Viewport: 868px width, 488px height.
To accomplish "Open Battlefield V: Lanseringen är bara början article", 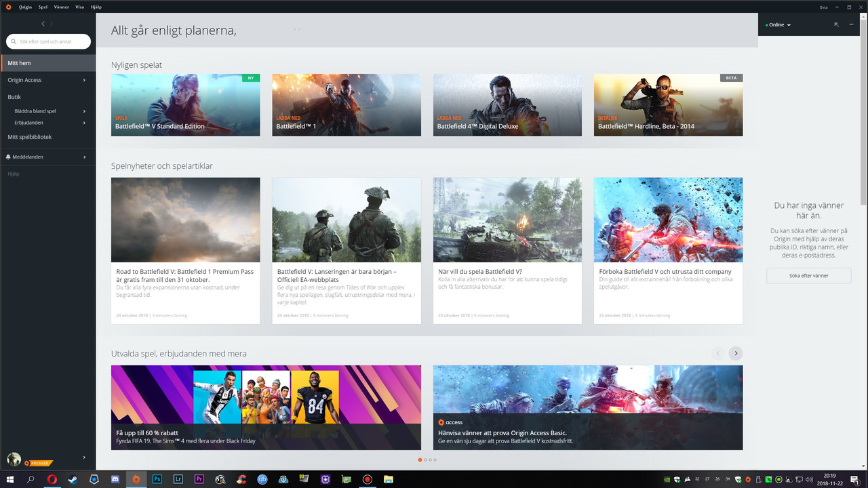I will pyautogui.click(x=347, y=251).
